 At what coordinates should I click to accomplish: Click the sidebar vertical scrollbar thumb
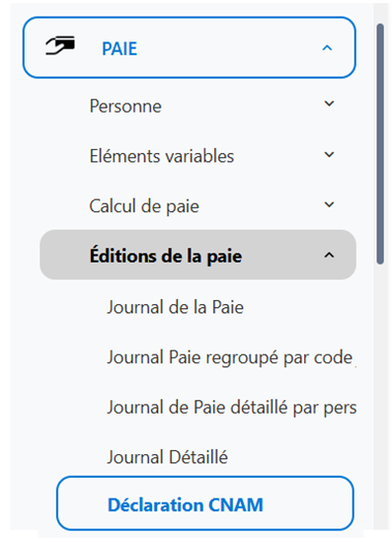click(380, 144)
